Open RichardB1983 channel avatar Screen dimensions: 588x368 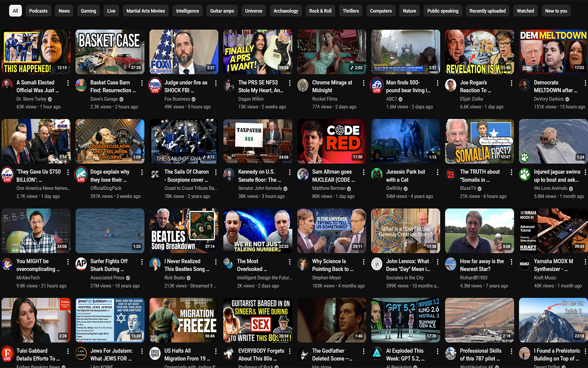(x=451, y=264)
